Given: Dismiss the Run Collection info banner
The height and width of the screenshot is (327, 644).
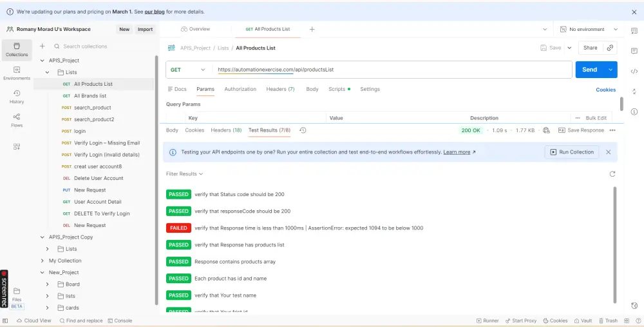Looking at the screenshot, I should click(x=609, y=152).
